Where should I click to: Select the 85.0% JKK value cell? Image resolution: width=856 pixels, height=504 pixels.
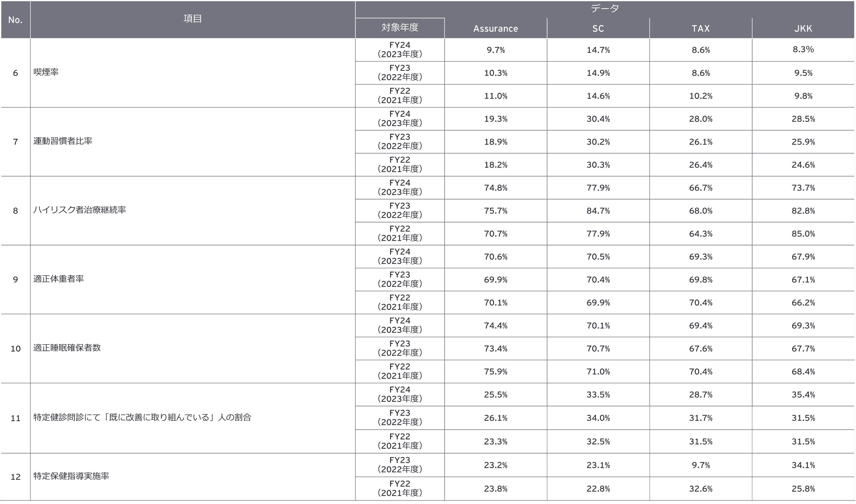tap(803, 234)
